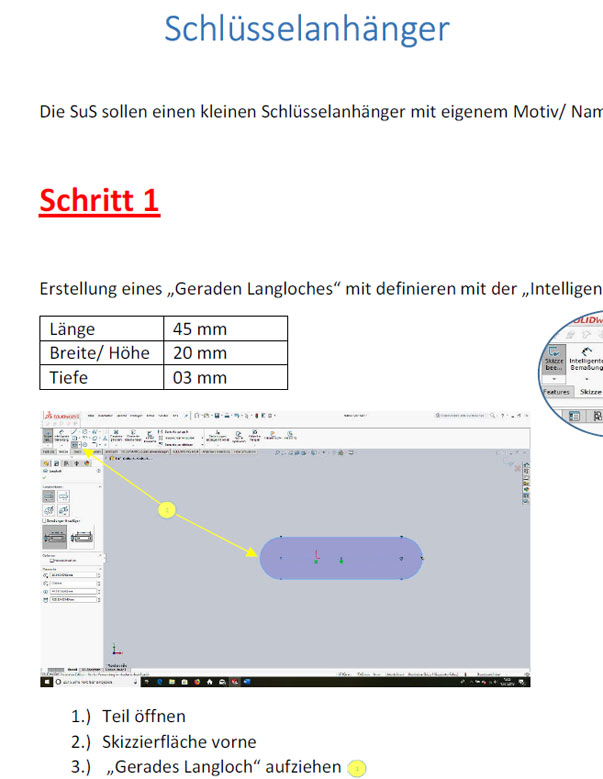603x779 pixels.
Task: Click the stepper arrows beside the first parameter field
Action: [x=99, y=575]
